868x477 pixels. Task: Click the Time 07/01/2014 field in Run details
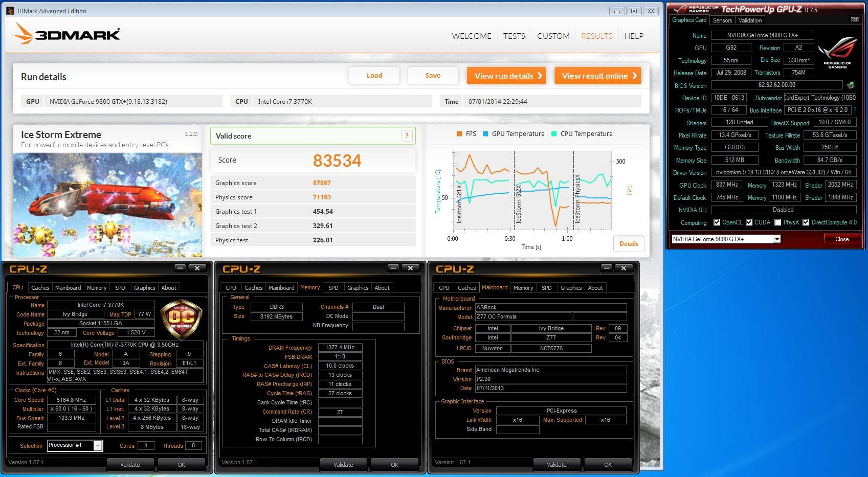552,101
